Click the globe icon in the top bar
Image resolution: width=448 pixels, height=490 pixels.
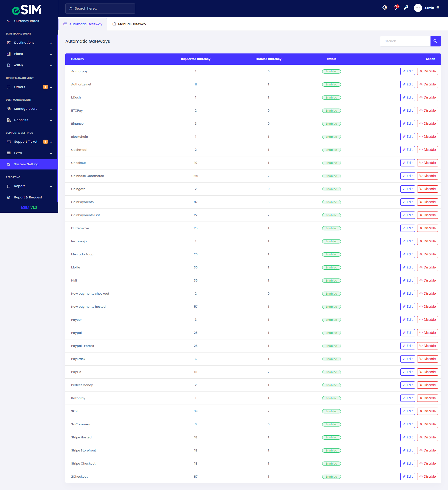click(x=385, y=8)
